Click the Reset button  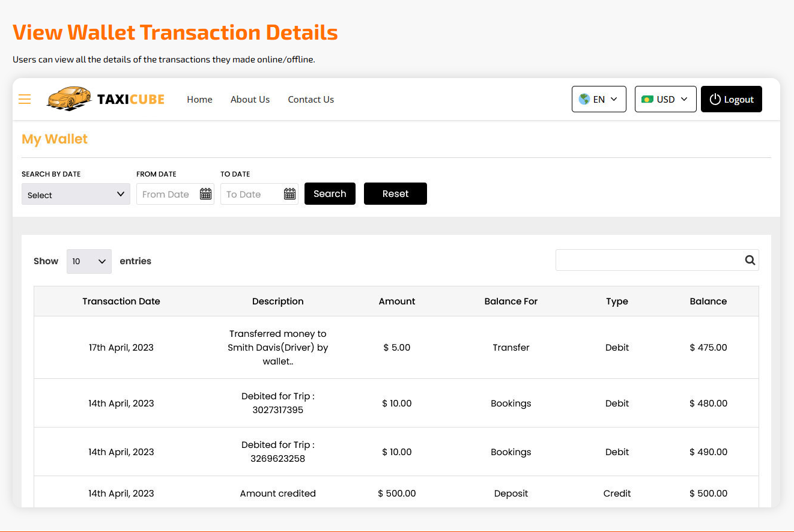pos(395,193)
